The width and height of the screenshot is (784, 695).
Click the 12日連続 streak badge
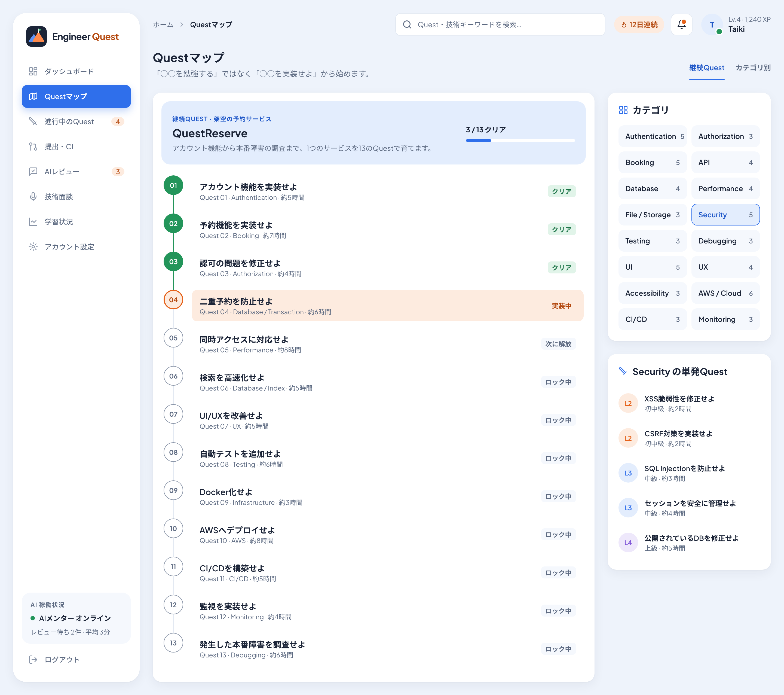(639, 25)
